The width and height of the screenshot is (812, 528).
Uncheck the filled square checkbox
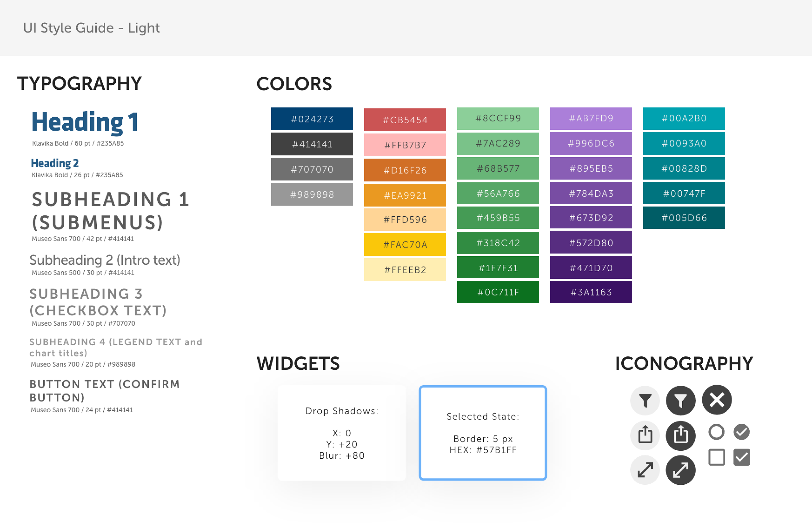(x=742, y=457)
